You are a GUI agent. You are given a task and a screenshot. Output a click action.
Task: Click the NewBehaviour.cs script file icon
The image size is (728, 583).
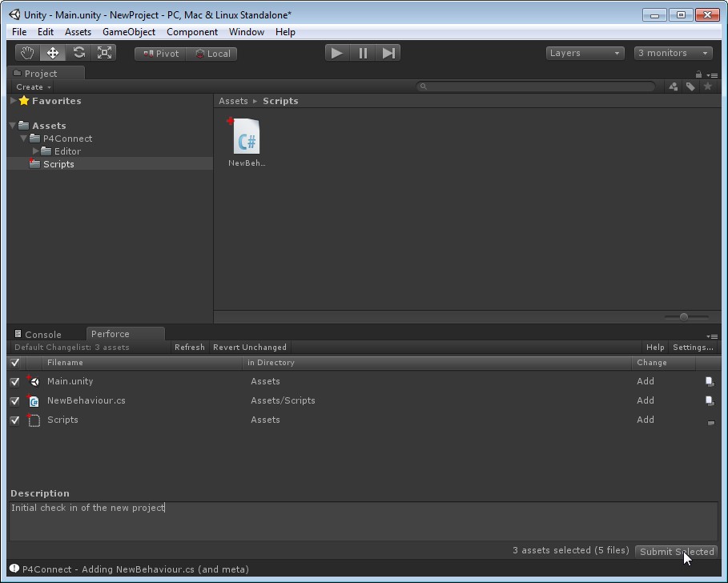tap(34, 400)
